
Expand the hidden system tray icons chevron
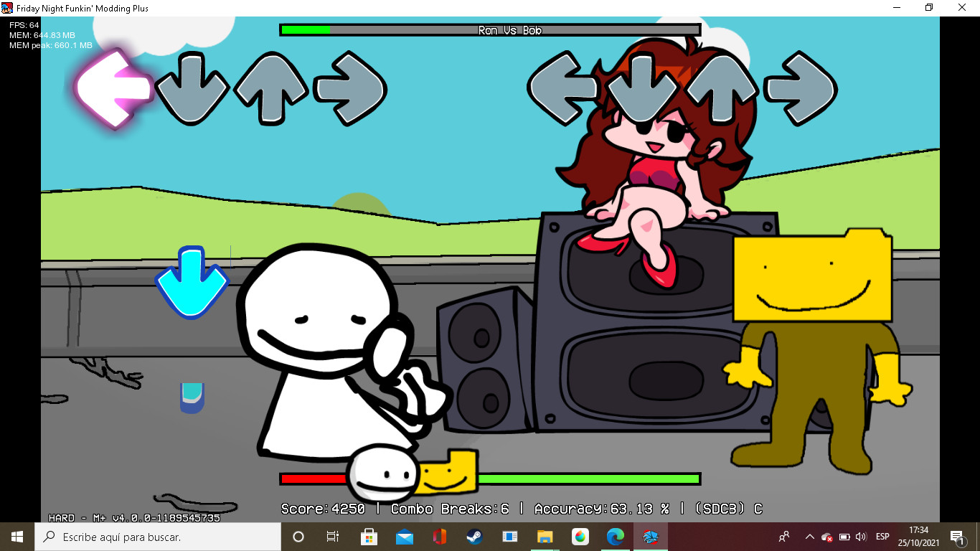click(809, 537)
